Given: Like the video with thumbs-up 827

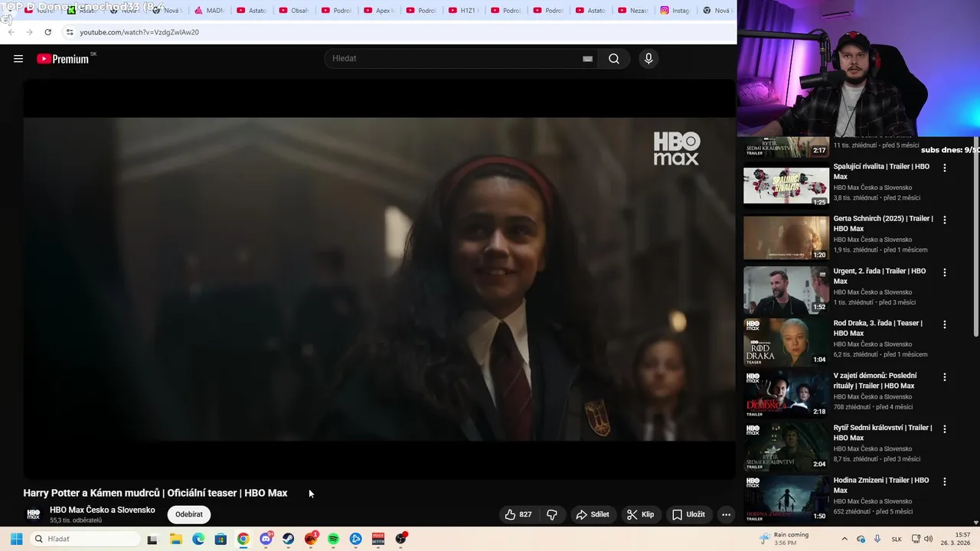Looking at the screenshot, I should 518,514.
